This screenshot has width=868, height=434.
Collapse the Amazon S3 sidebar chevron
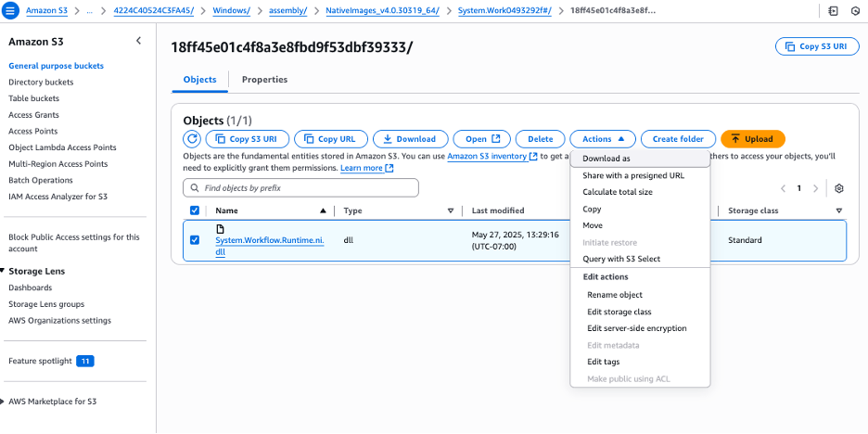pos(138,41)
